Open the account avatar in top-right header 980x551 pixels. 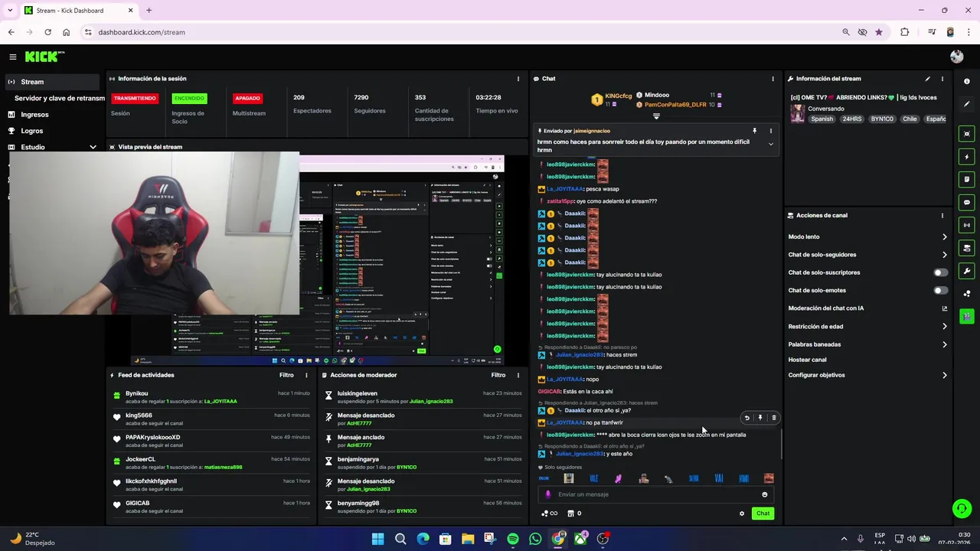click(x=956, y=57)
